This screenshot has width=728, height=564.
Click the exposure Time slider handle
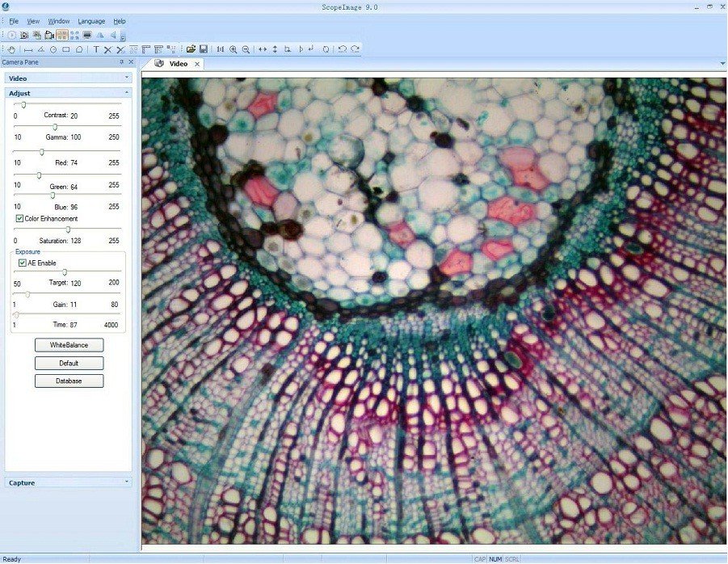17,315
